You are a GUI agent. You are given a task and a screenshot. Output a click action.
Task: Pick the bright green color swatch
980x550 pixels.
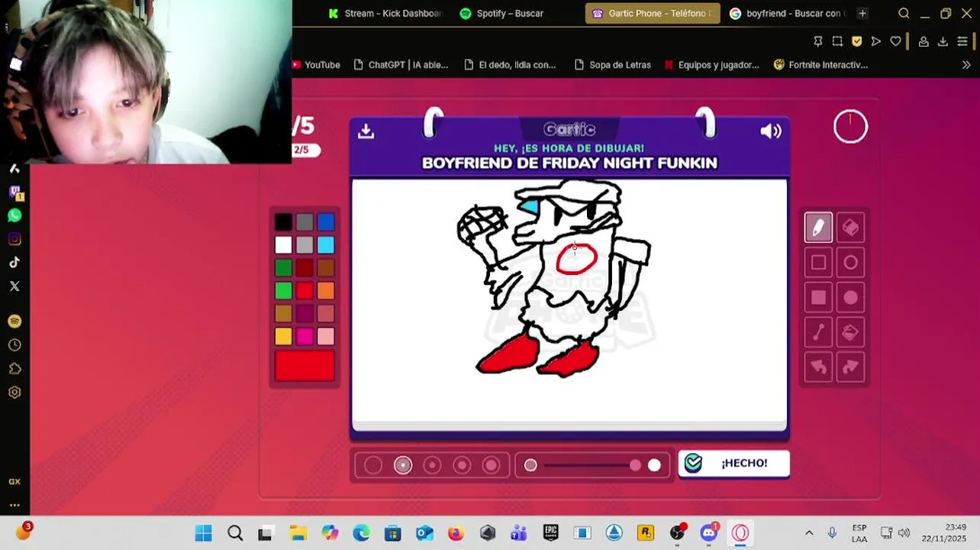(x=283, y=291)
